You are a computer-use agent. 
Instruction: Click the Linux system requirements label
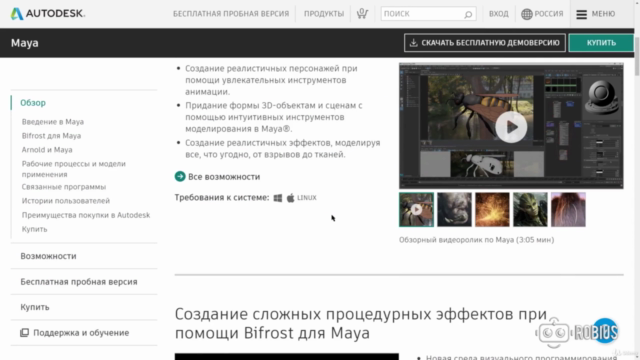(307, 198)
